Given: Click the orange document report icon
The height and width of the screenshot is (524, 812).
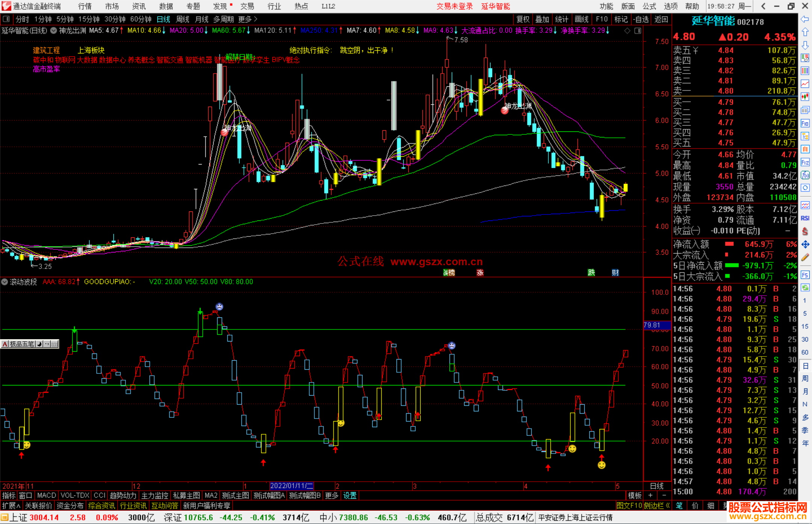Looking at the screenshot, I should coord(805,149).
